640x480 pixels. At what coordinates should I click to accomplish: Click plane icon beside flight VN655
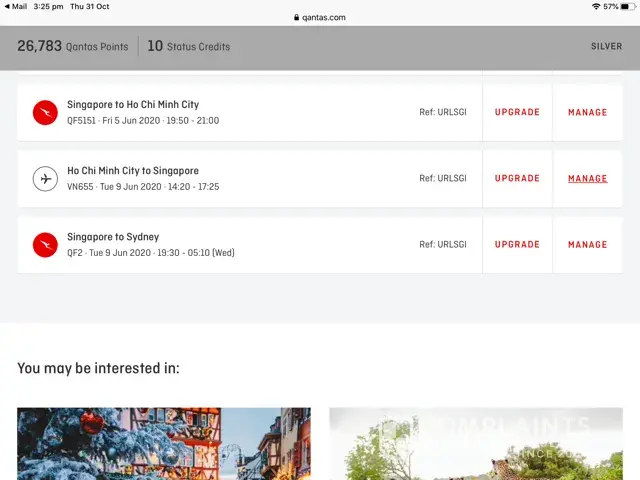(45, 179)
